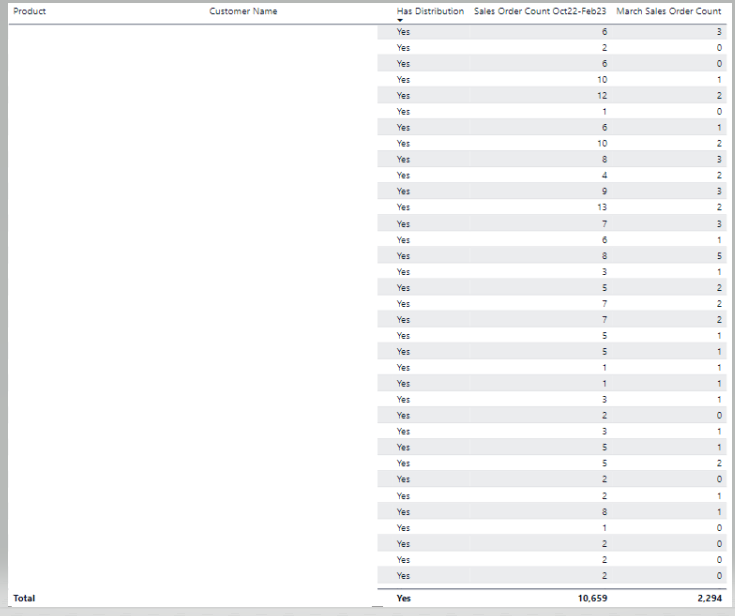Screen dimensions: 735x616
Task: Select the cell showing 4 sales orders
Action: pos(604,175)
